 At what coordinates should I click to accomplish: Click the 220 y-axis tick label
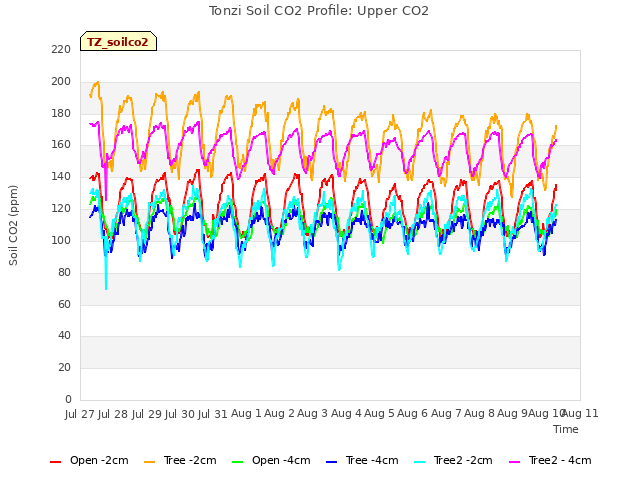[x=61, y=50]
